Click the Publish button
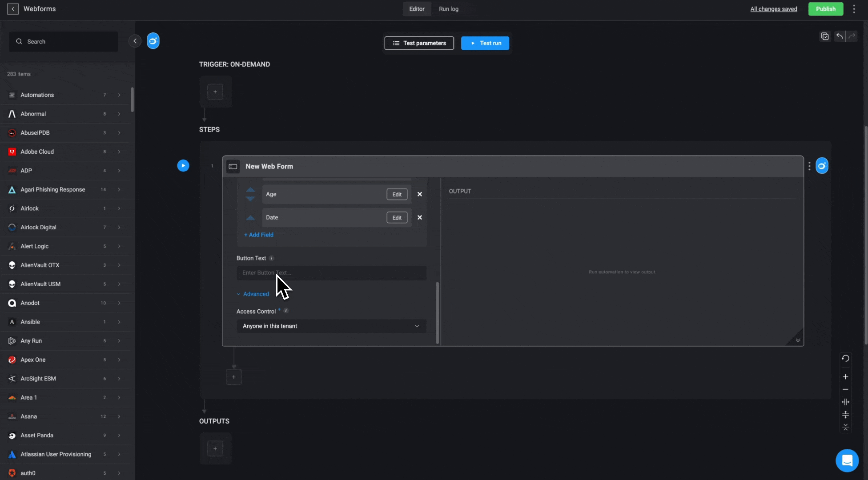Viewport: 868px width, 480px height. click(x=825, y=9)
